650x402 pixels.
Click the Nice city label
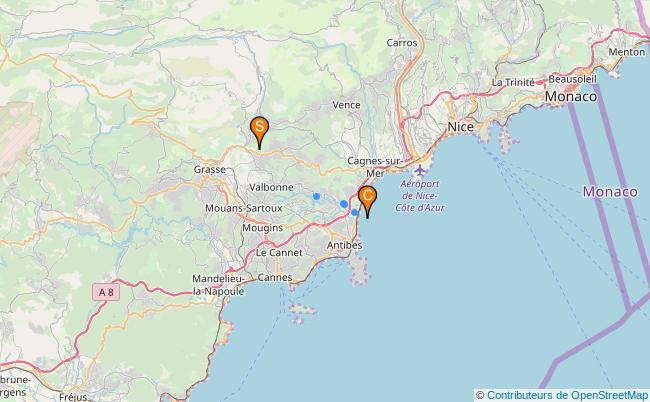click(460, 127)
